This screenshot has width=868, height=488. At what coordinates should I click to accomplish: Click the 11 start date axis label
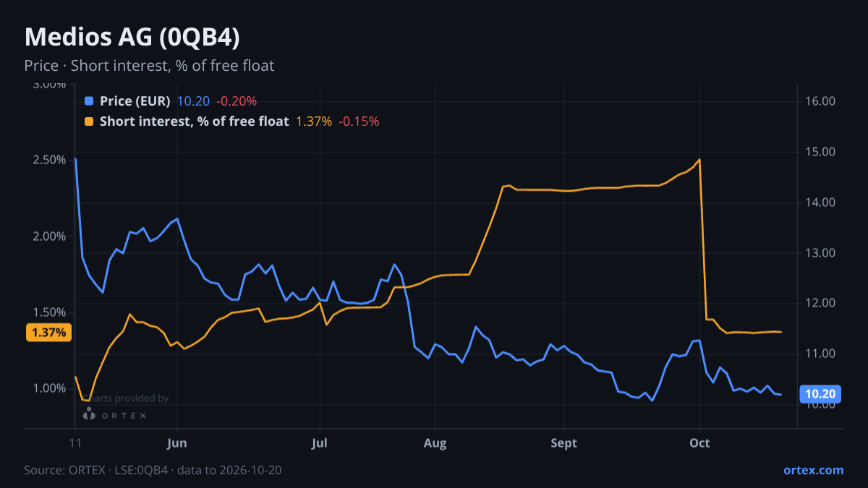75,443
